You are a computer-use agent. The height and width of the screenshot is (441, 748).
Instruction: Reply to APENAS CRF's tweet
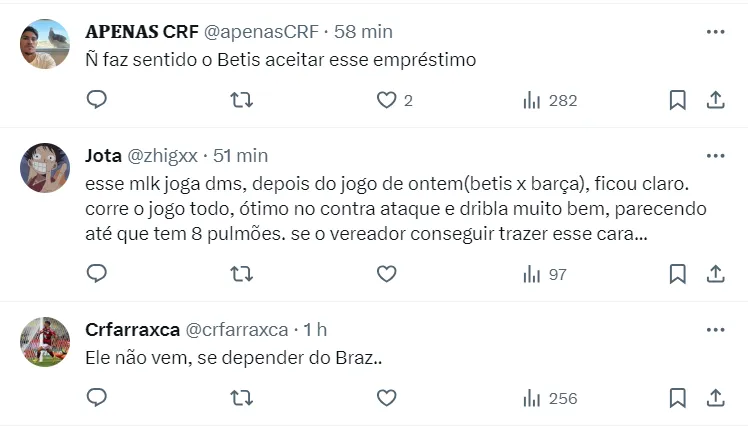click(97, 100)
